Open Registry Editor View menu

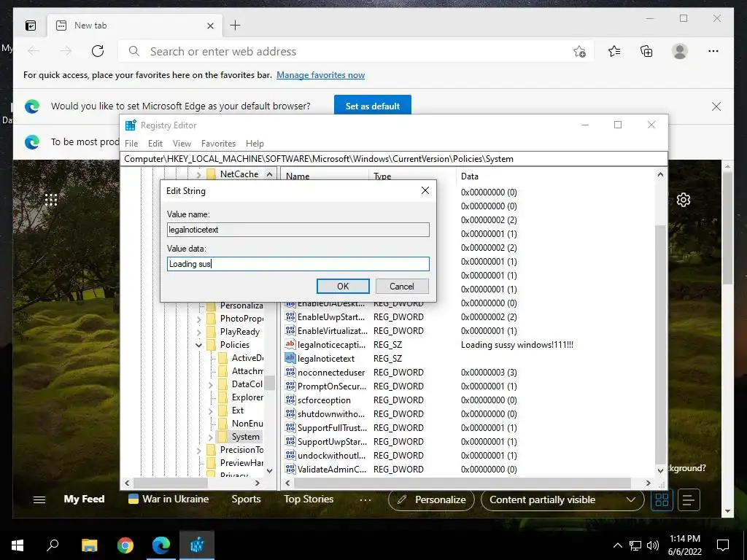coord(182,144)
